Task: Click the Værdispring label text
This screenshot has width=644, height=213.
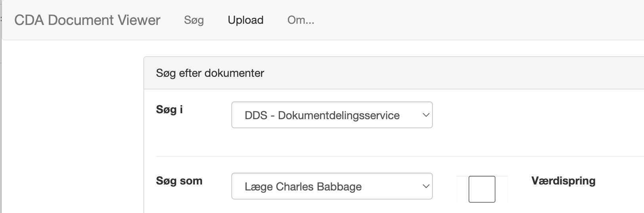Action: (563, 181)
